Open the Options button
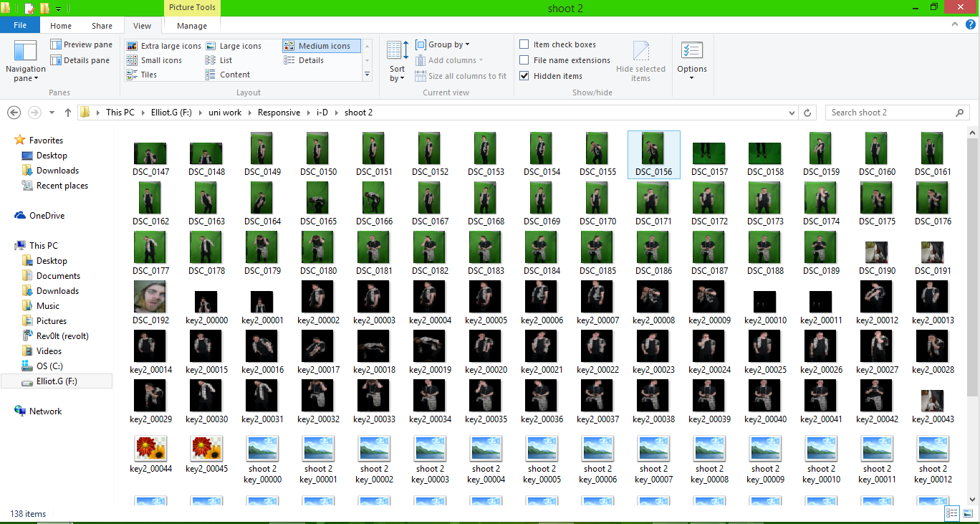The height and width of the screenshot is (524, 980). [x=692, y=61]
